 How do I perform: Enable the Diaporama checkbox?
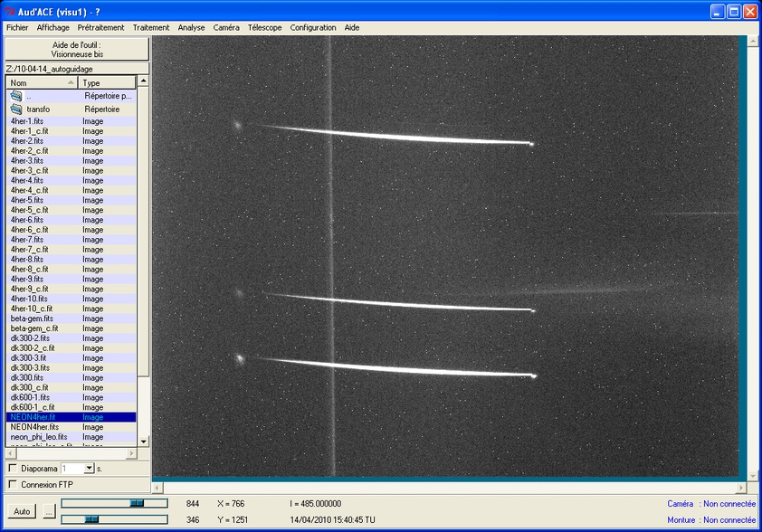point(13,469)
